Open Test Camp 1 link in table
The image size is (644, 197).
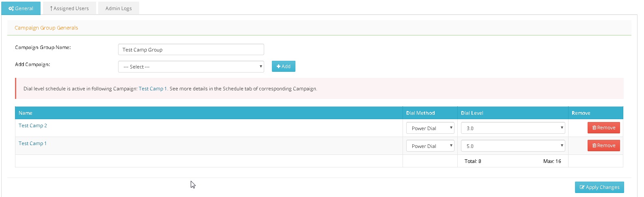[32, 143]
